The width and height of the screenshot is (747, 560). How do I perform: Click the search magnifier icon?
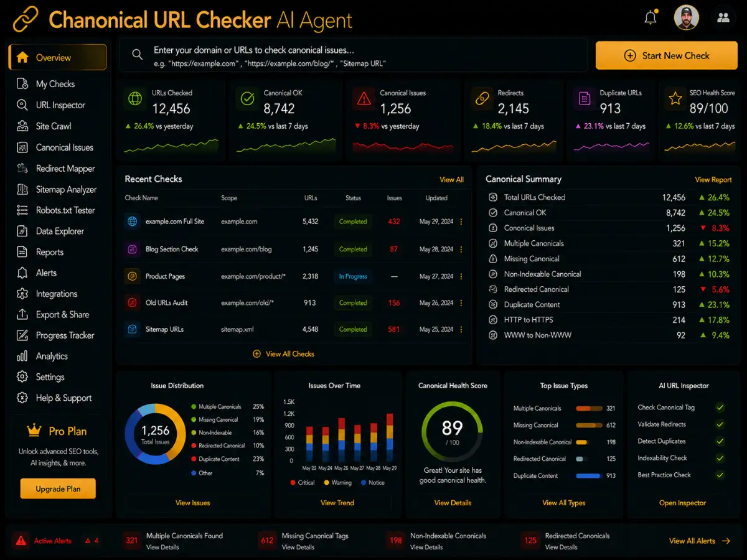tap(138, 55)
